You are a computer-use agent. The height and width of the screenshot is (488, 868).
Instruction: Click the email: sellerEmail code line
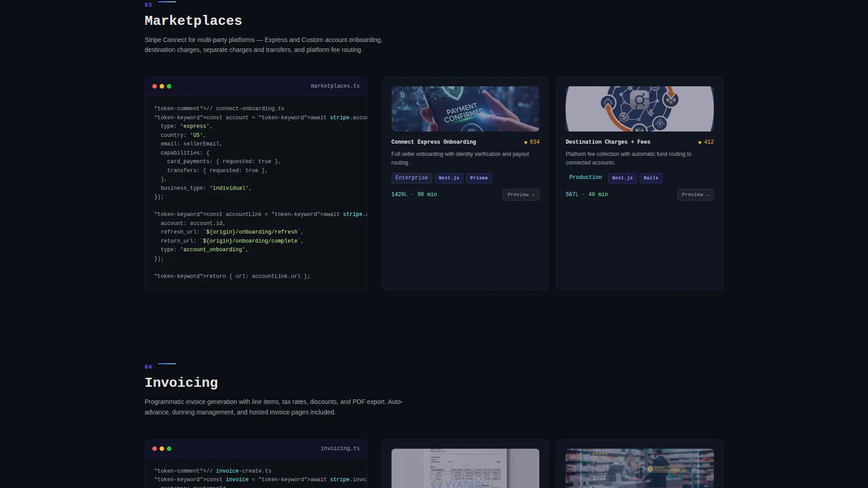click(x=191, y=144)
